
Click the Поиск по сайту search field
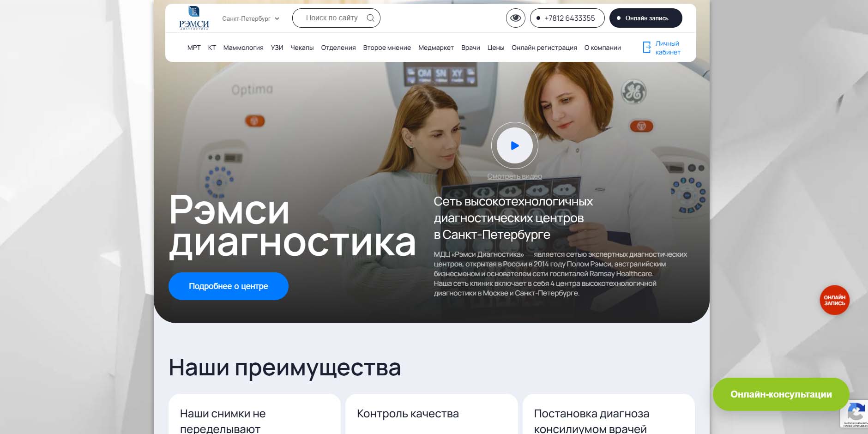332,18
